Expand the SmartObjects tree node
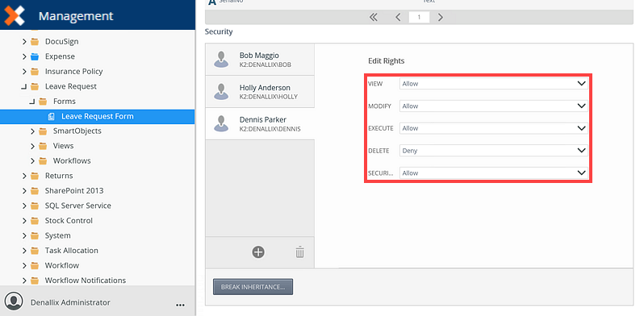Viewport: 644px width, 316px height. coord(33,131)
